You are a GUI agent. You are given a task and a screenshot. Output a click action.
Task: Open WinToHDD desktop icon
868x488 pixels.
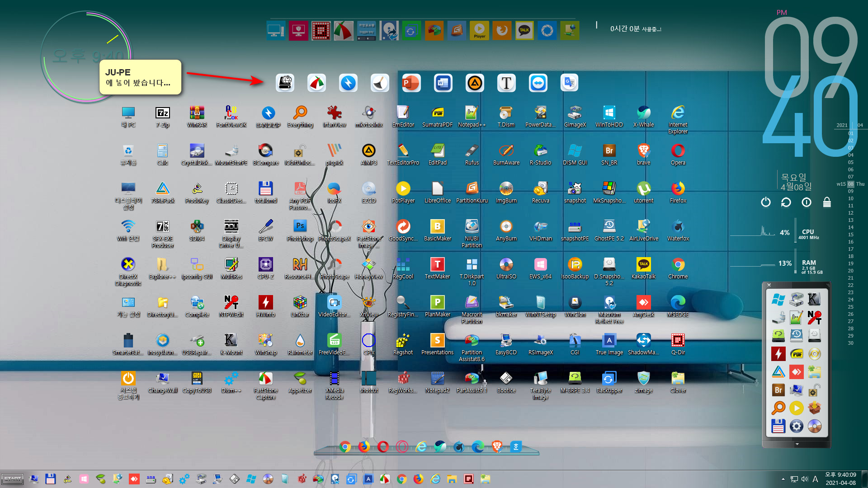(609, 117)
